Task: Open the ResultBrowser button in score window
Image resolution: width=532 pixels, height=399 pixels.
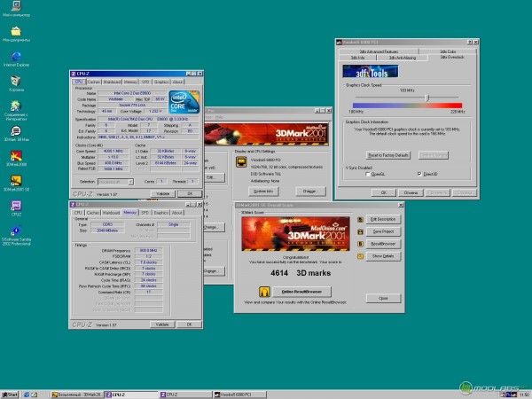Action: 383,244
